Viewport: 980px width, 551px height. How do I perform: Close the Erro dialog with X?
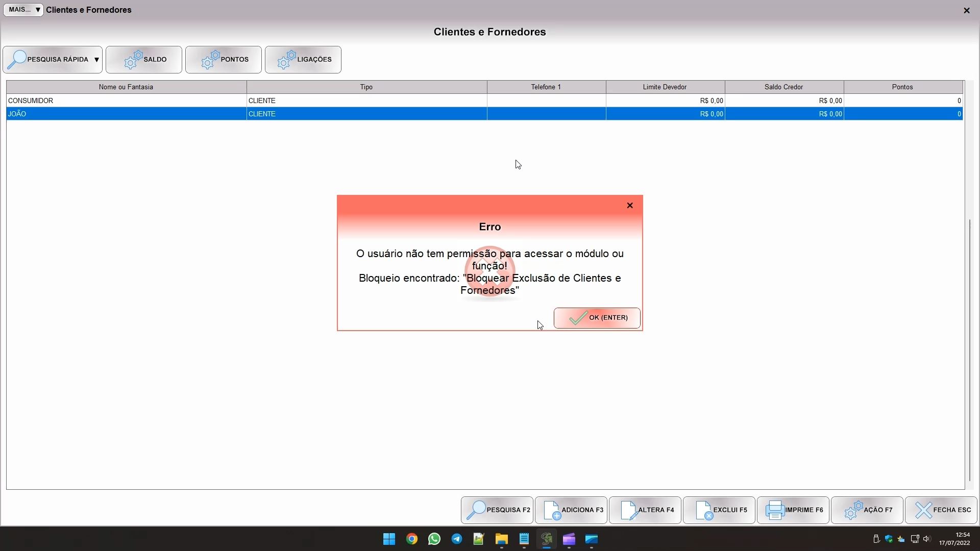point(630,205)
